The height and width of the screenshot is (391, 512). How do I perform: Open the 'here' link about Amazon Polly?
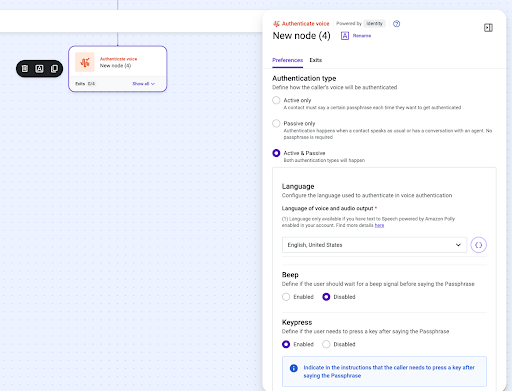click(x=379, y=225)
